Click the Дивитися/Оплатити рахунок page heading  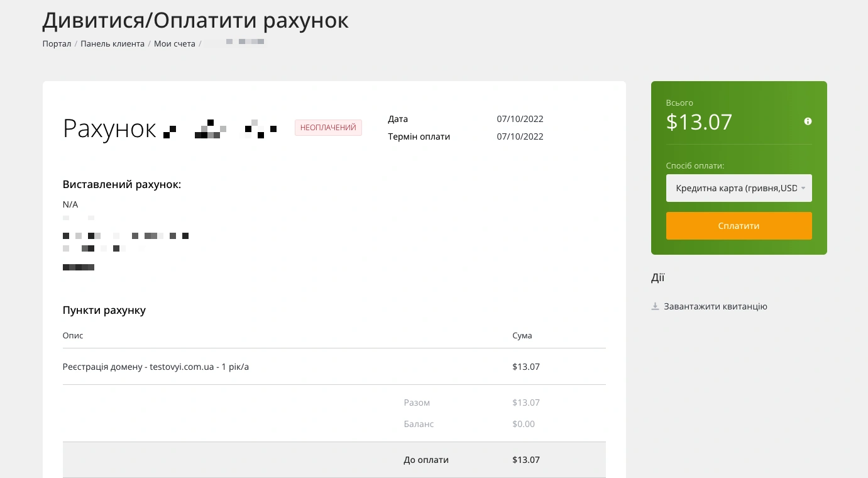(x=195, y=20)
